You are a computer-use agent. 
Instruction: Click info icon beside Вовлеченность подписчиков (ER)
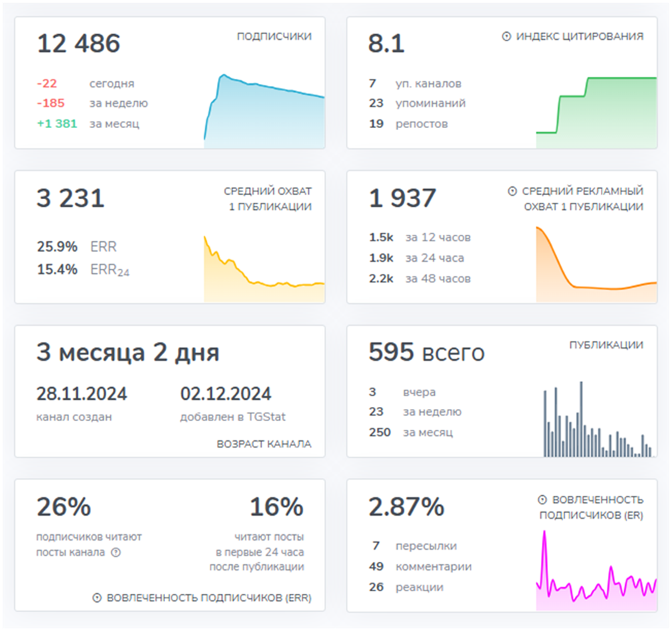coord(542,499)
